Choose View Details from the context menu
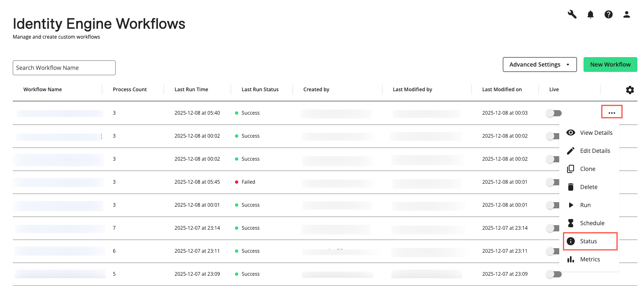Screen dimensions: 644x286 tap(596, 132)
